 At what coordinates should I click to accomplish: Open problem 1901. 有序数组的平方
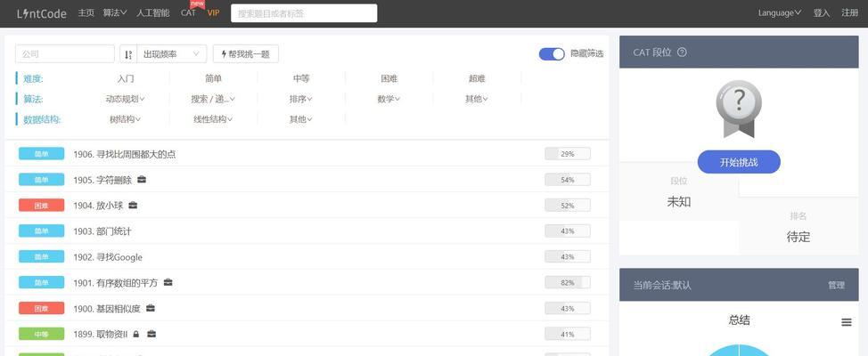[x=116, y=282]
